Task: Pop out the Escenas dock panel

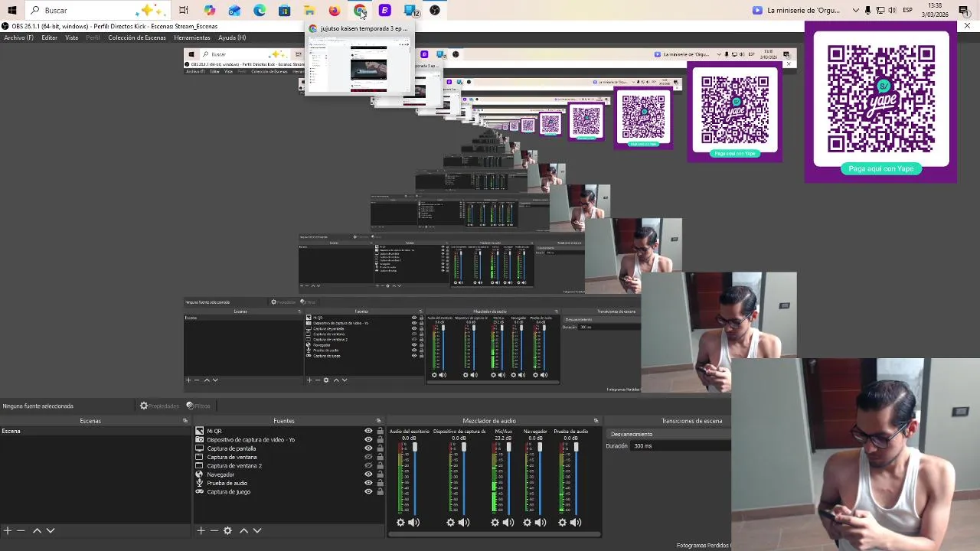Action: click(185, 421)
